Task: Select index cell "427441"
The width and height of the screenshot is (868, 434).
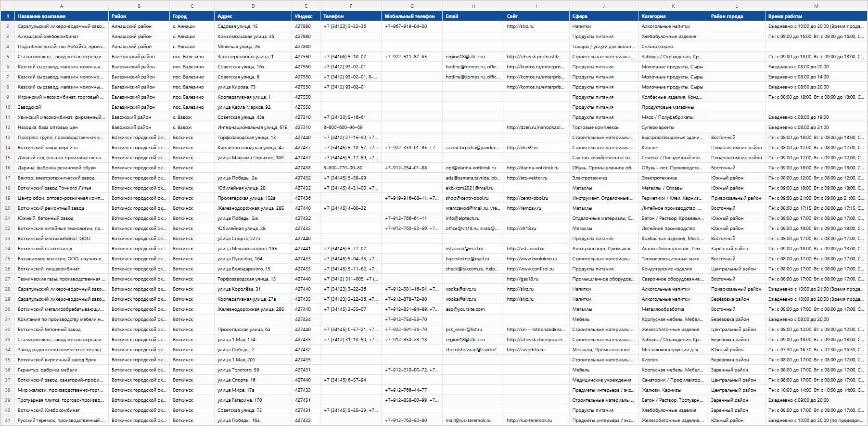Action: [306, 249]
